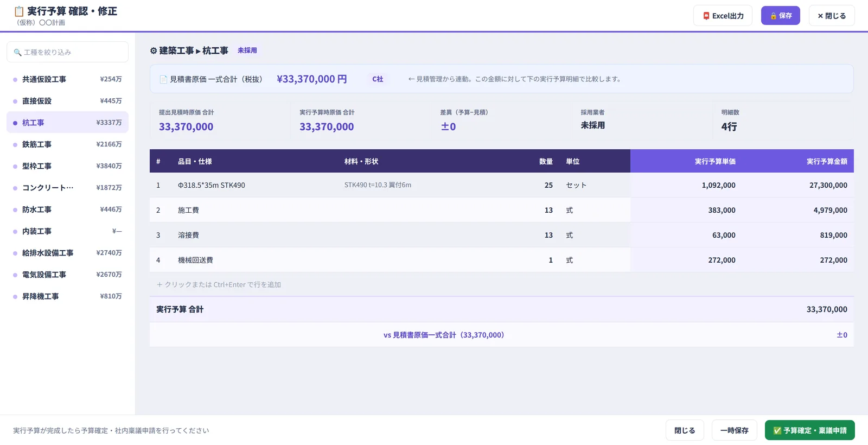
Task: Click the document icon beside 見積書原価
Action: point(163,79)
